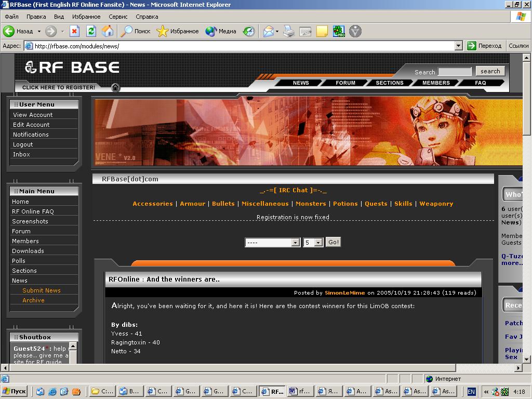Expand the Mail button dropdown arrow

pyautogui.click(x=277, y=32)
